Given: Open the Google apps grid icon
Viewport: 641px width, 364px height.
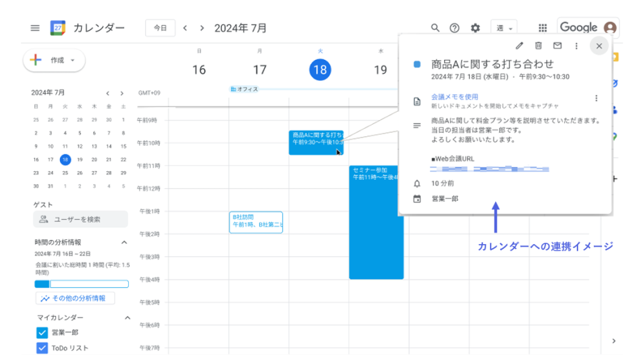Looking at the screenshot, I should 542,28.
